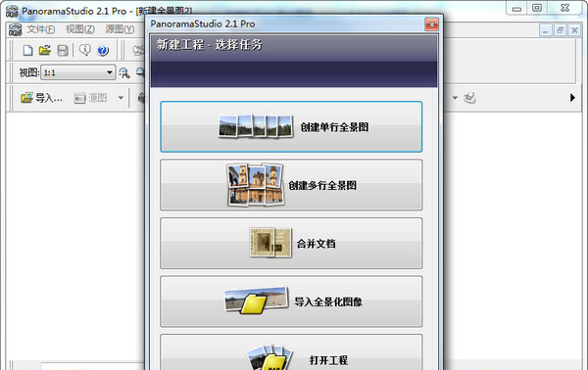The width and height of the screenshot is (588, 370).
Task: Open the 视图(Z) menu
Action: pos(80,29)
